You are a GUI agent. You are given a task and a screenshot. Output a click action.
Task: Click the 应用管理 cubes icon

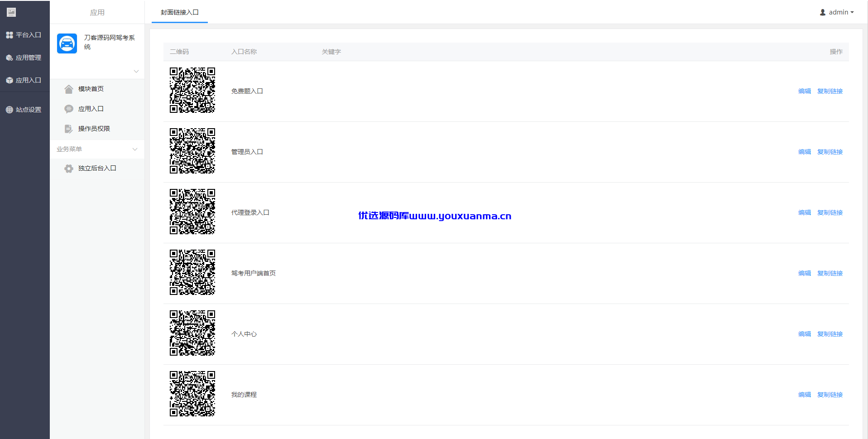click(x=10, y=58)
